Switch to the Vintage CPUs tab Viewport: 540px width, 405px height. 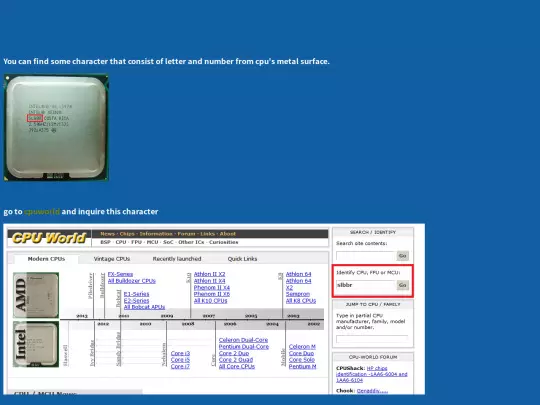[112, 259]
